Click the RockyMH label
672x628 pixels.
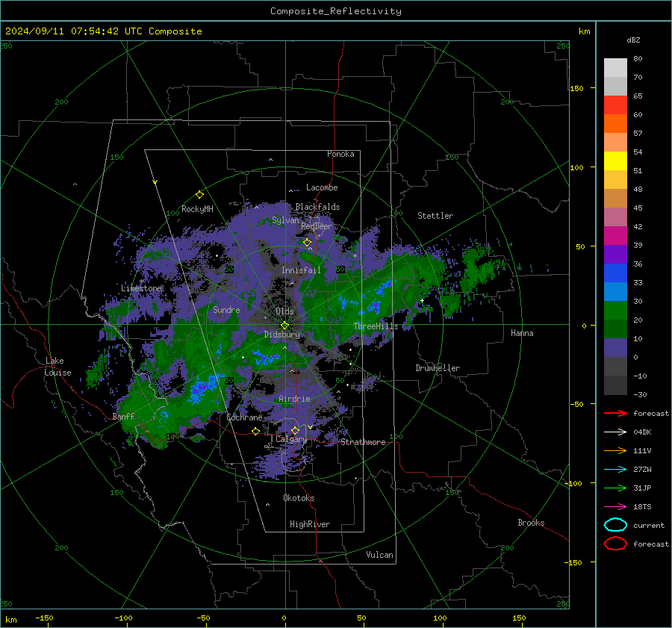point(197,209)
